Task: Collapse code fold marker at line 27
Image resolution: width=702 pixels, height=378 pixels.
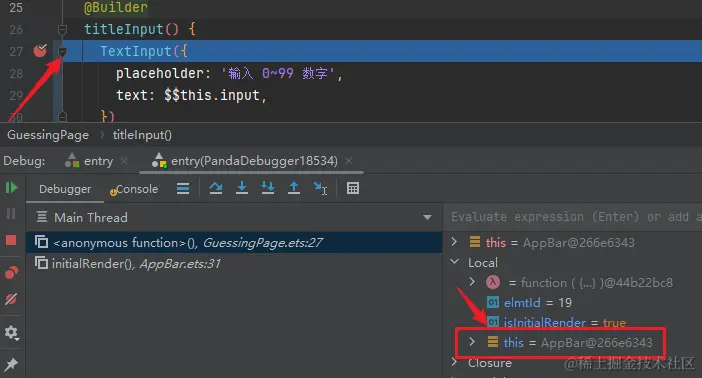Action: [62, 52]
